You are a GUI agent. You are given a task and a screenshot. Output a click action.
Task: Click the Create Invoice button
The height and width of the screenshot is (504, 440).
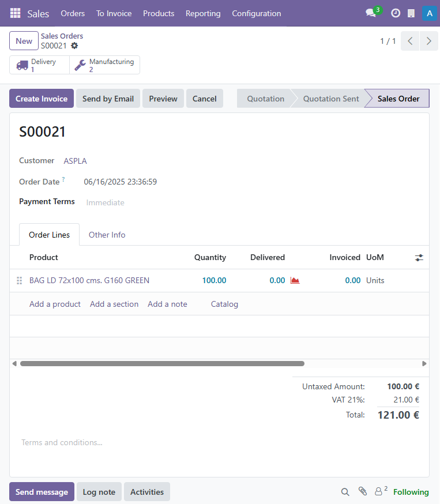coord(42,99)
